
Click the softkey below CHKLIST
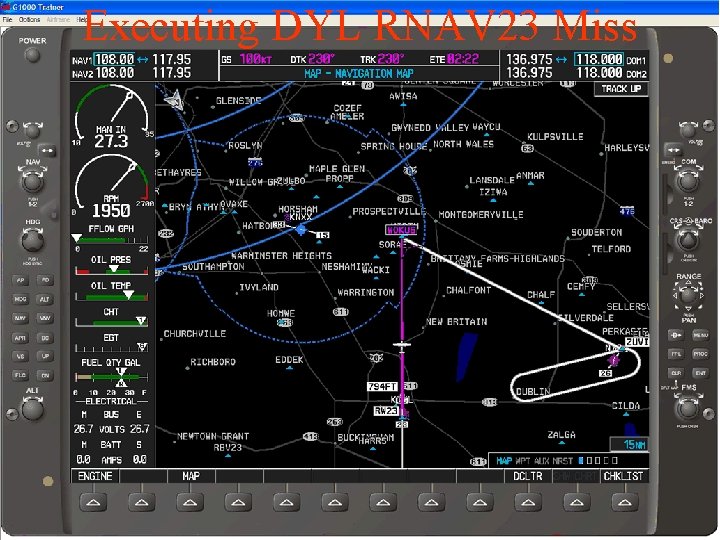pos(624,502)
